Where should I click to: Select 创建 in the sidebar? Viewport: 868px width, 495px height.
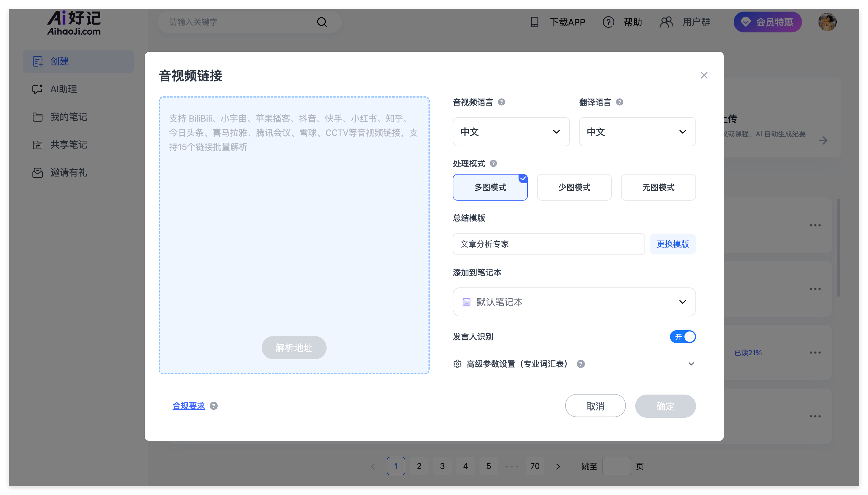click(78, 61)
